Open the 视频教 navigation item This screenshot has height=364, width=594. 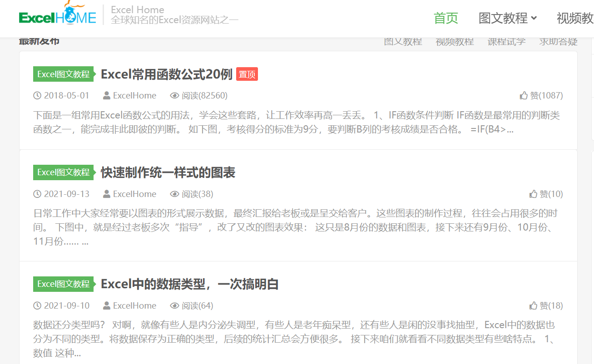575,18
